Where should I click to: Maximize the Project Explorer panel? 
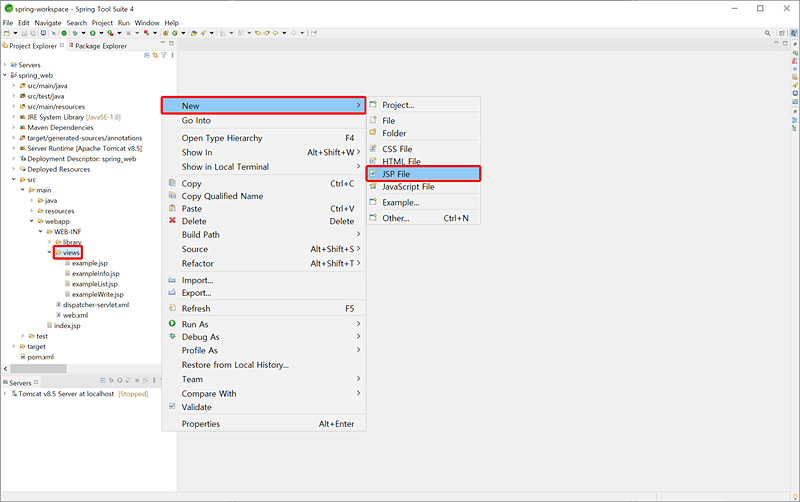pos(171,43)
